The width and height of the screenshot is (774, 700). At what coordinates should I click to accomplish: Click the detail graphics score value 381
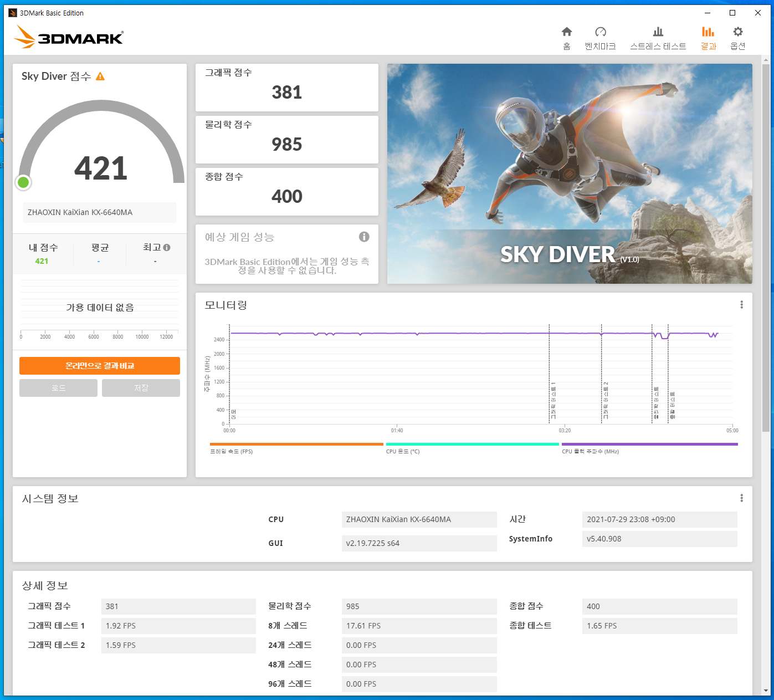178,606
